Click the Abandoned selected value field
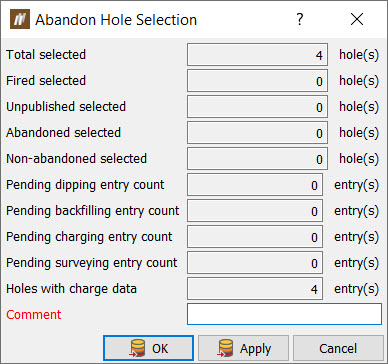388x364 pixels. (257, 132)
